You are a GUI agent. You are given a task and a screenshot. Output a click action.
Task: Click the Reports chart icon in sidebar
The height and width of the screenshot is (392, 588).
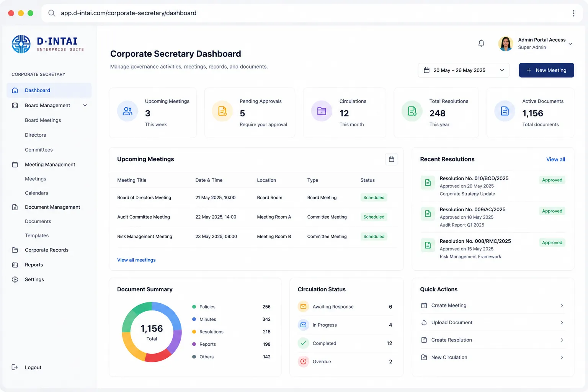(x=15, y=265)
